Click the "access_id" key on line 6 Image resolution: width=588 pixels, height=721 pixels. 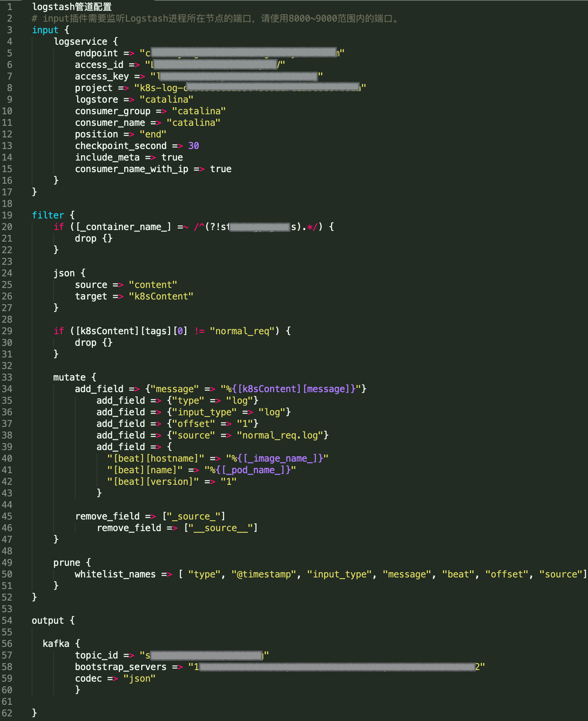99,64
